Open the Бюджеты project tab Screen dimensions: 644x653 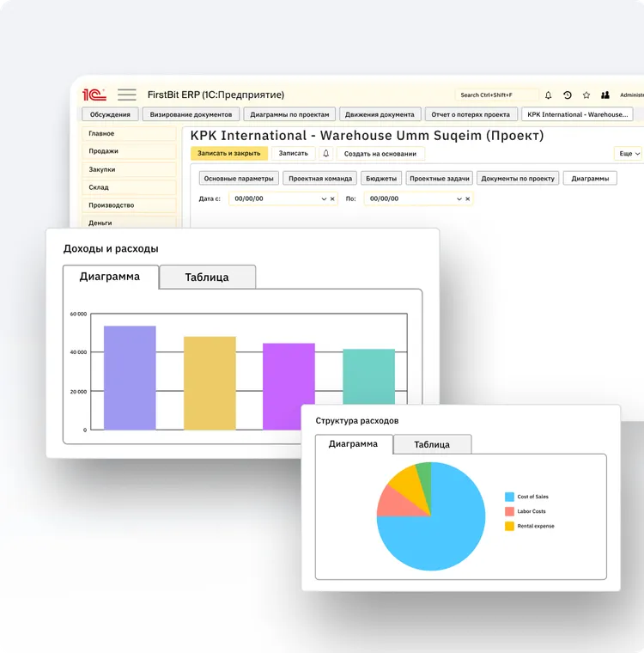pos(380,179)
